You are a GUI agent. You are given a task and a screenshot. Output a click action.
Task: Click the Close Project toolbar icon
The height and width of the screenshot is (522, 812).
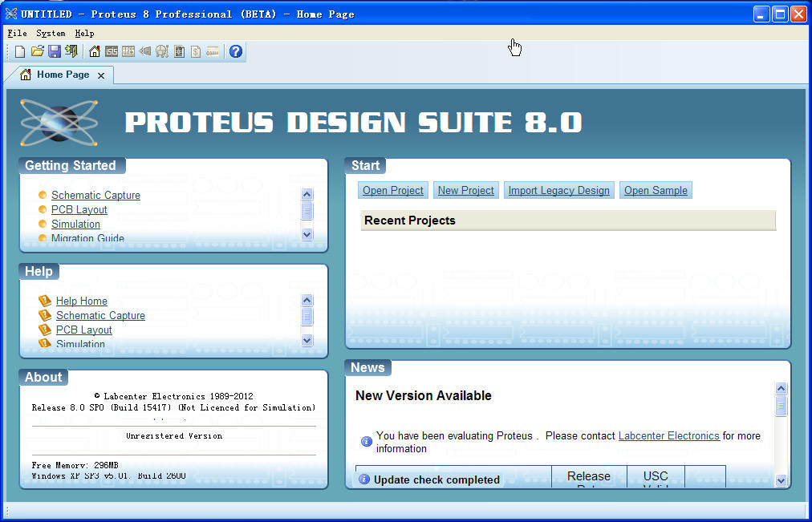71,51
